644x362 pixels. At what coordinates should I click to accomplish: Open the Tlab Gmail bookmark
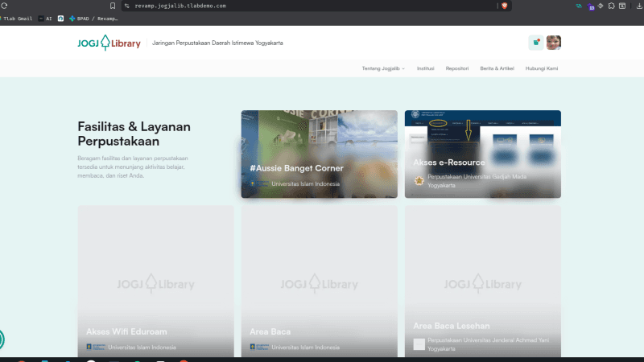coord(16,18)
